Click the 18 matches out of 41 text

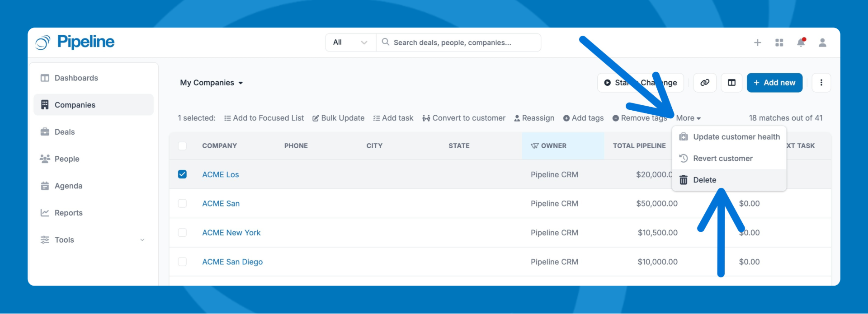[x=786, y=118]
